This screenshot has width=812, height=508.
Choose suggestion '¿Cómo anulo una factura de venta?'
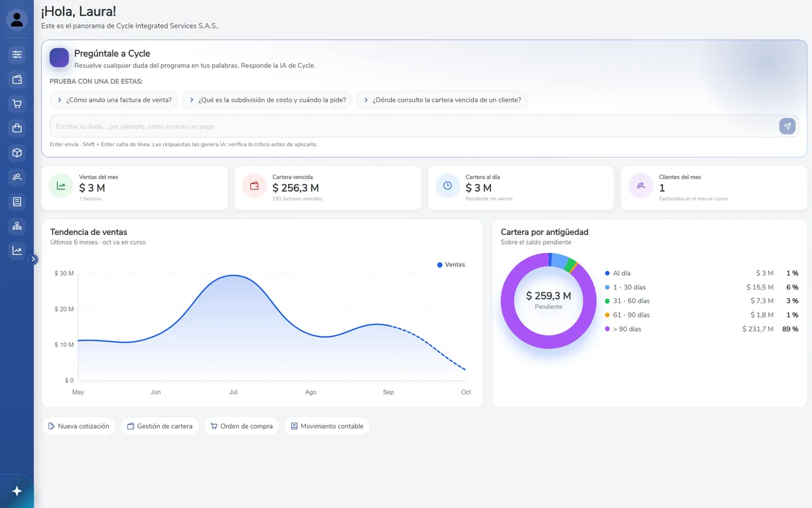click(114, 100)
